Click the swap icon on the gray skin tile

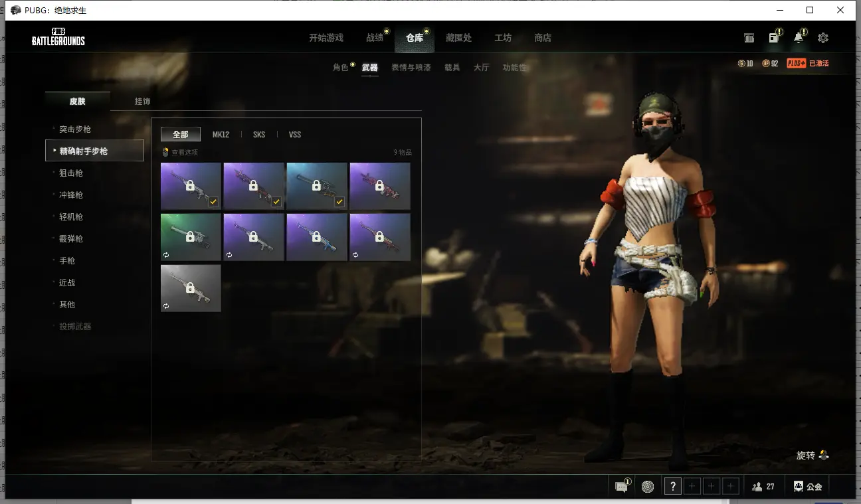tap(166, 306)
